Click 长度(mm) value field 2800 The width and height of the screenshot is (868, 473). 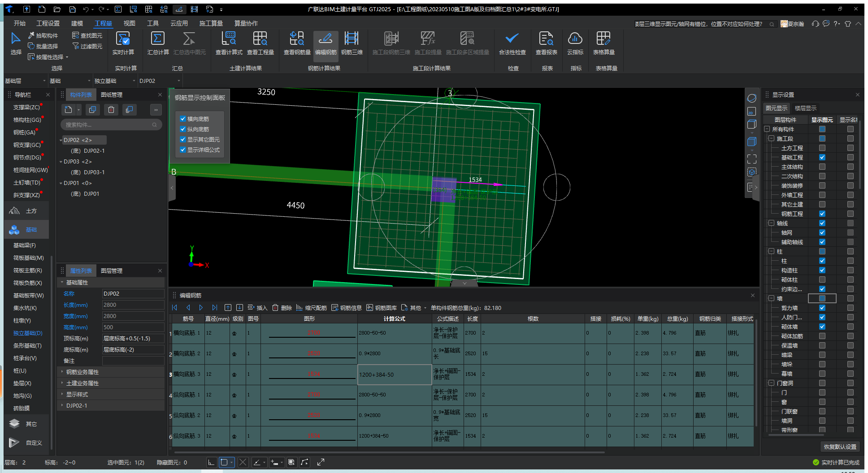coord(133,305)
